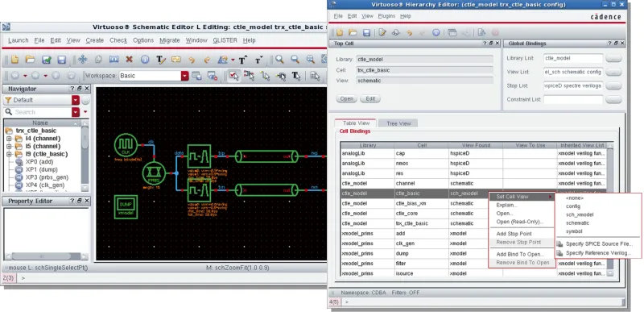This screenshot has width=644, height=312.
Task: Click blue info icon in Hierarchy Editor toolbar
Action: pyautogui.click(x=436, y=32)
